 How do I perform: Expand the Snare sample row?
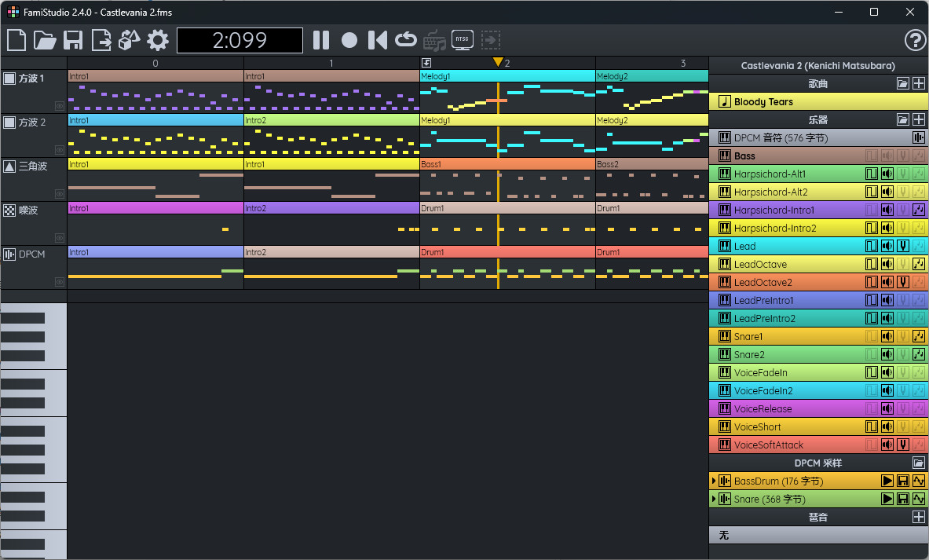[x=713, y=499]
